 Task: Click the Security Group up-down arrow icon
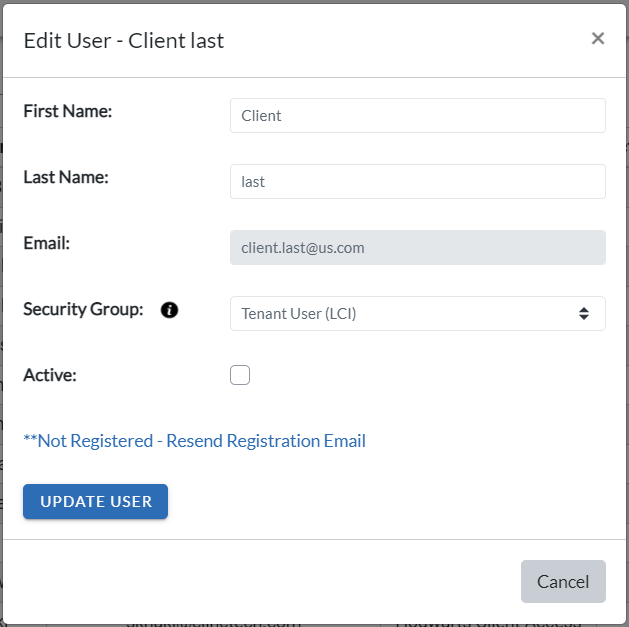(x=584, y=314)
